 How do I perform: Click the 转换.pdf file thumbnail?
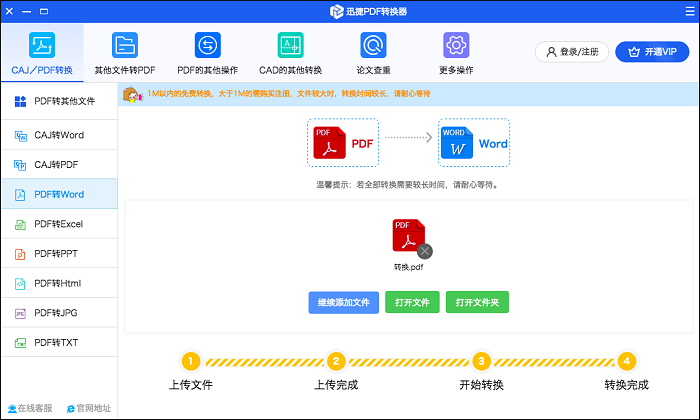[x=407, y=238]
